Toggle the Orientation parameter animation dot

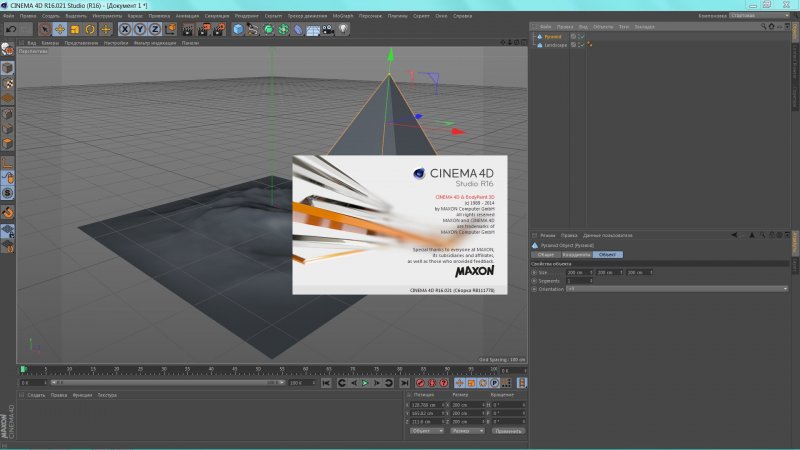(534, 289)
